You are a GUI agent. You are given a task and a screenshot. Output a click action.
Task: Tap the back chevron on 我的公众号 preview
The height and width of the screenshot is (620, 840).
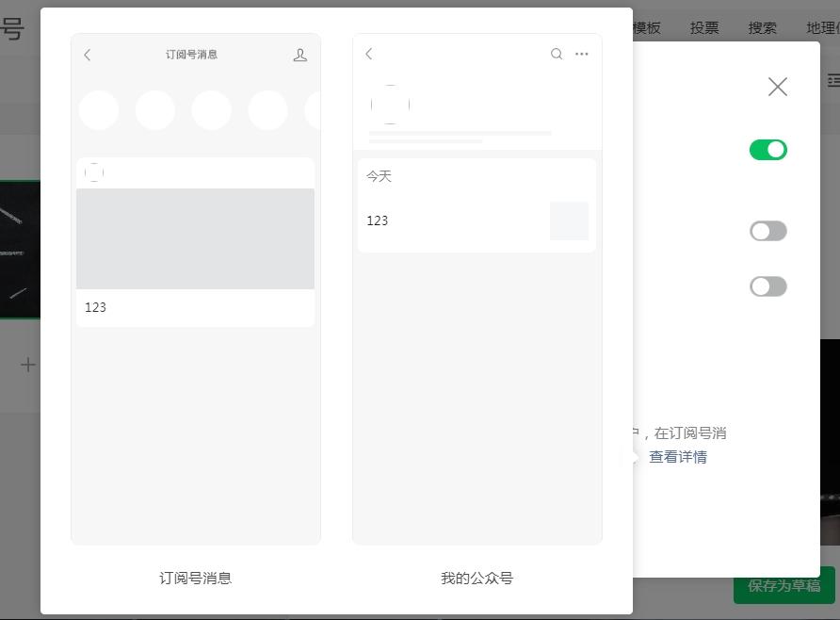tap(368, 54)
